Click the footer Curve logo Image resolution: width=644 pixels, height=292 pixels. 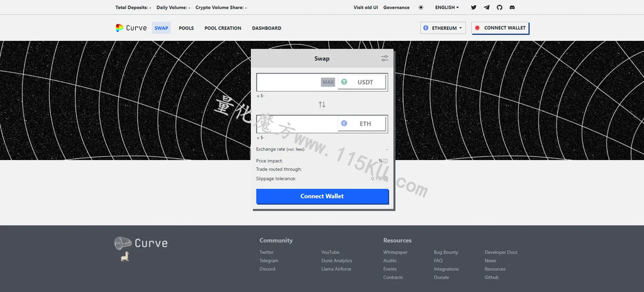point(141,243)
